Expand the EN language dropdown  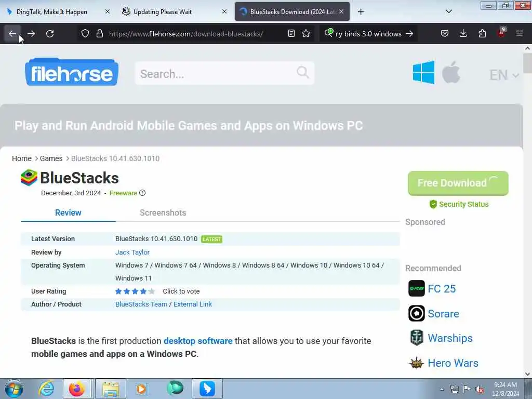tap(504, 75)
